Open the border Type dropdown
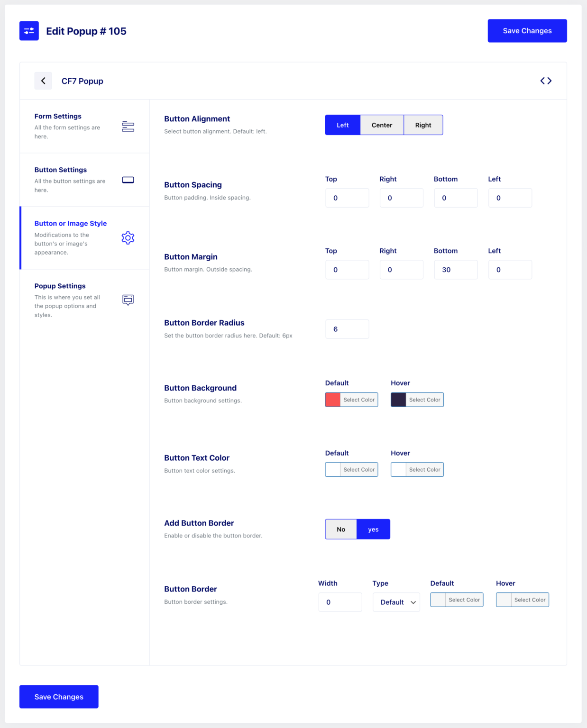Viewport: 587px width, 728px height. [396, 602]
